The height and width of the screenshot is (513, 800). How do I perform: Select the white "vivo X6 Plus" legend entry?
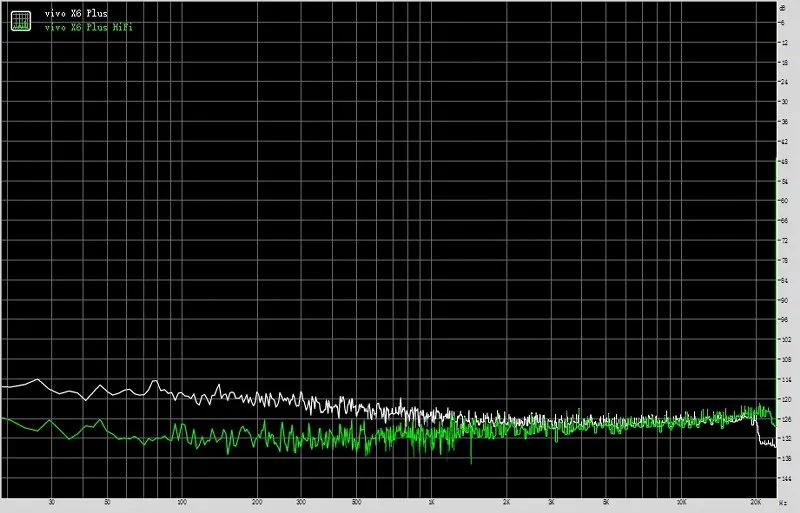[x=76, y=14]
